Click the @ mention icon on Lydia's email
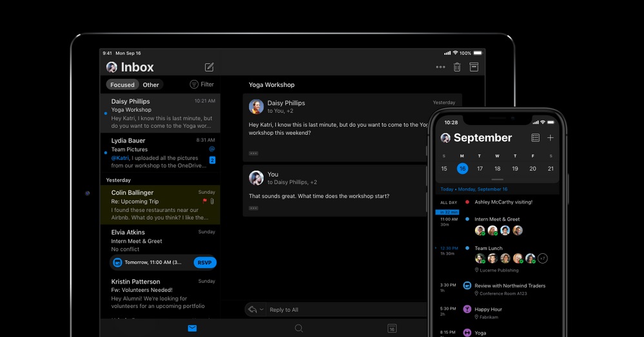 coord(212,149)
